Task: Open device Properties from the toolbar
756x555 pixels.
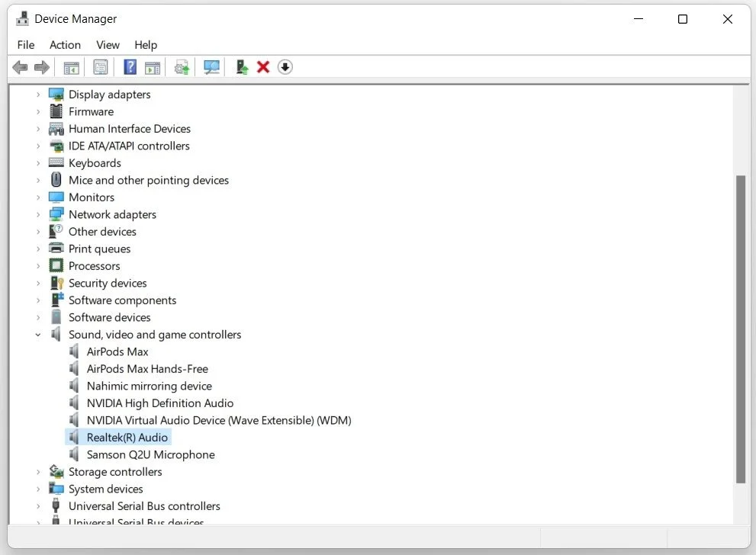Action: (100, 67)
